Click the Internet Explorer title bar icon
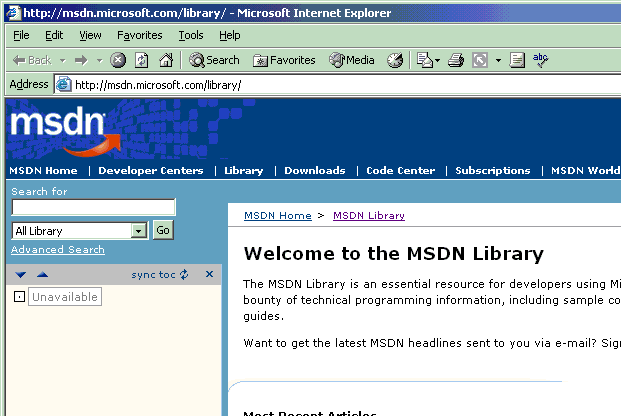The width and height of the screenshot is (621, 416). click(13, 13)
